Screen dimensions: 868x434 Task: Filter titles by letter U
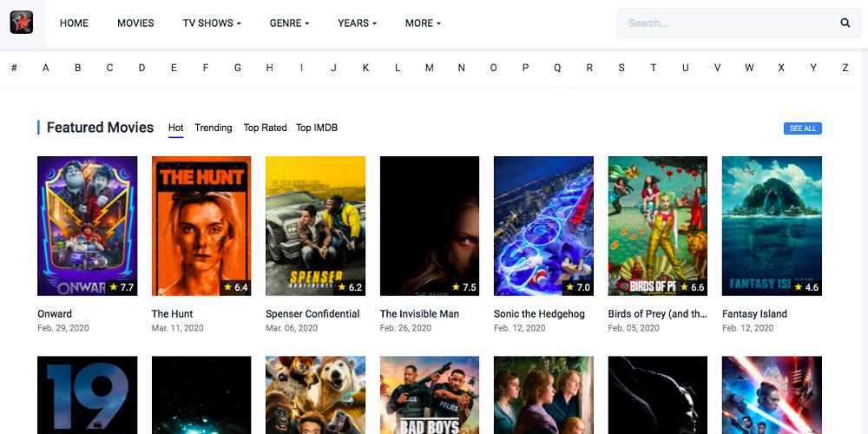point(686,68)
